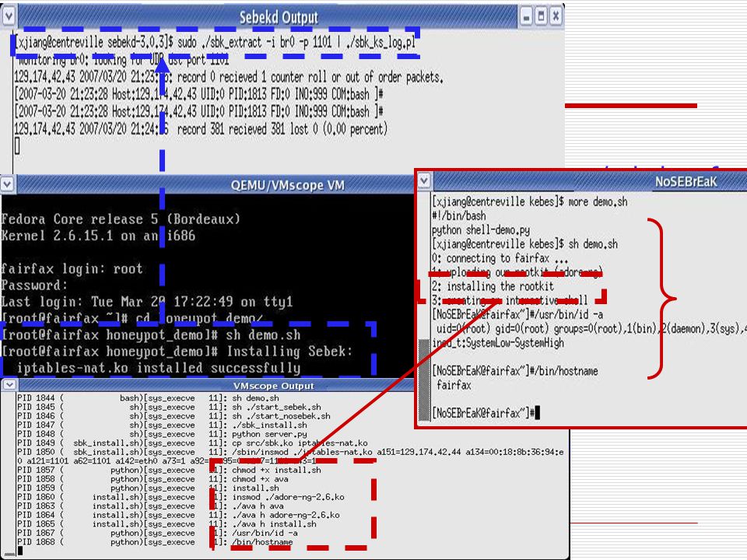The image size is (747, 560).
Task: Click the sudo ./sbk_extract command line
Action: (x=215, y=42)
